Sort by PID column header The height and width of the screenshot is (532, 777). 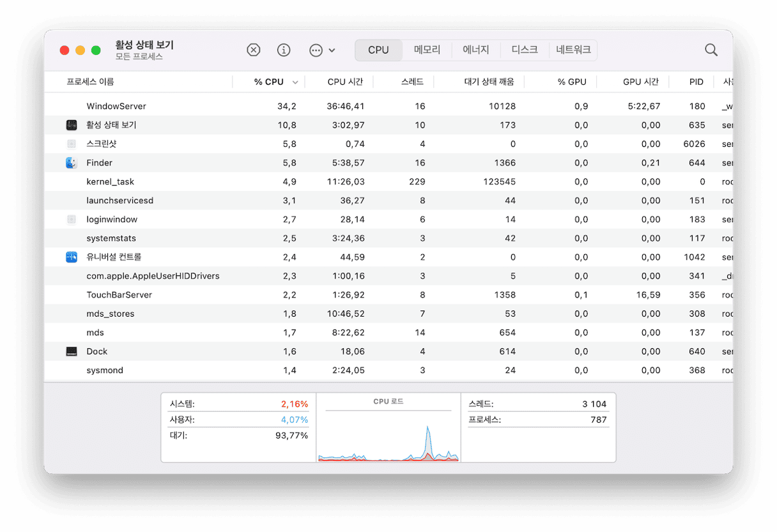(696, 82)
